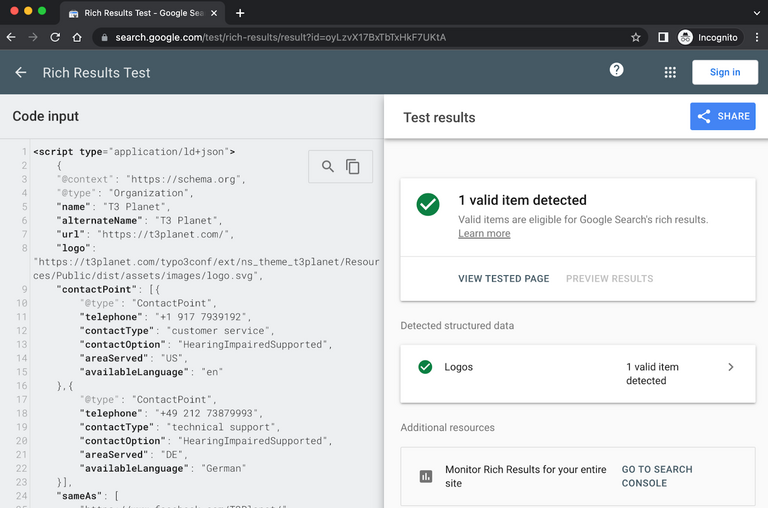768x508 pixels.
Task: Click the Sign in button
Action: [x=725, y=72]
